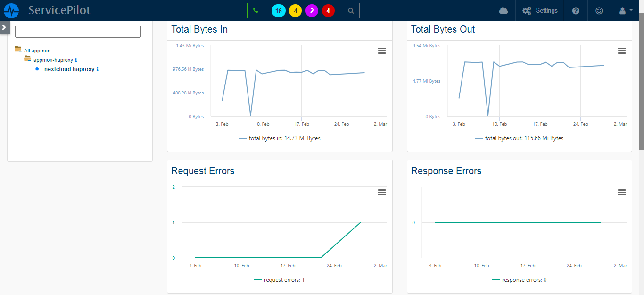Image resolution: width=644 pixels, height=295 pixels.
Task: Open Total Bytes In chart hamburger menu
Action: point(382,51)
